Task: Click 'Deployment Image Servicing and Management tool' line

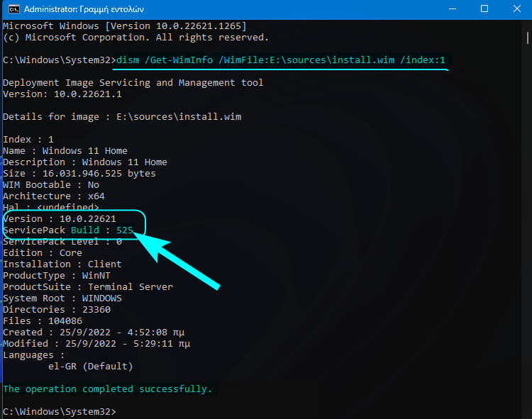Action: tap(133, 83)
